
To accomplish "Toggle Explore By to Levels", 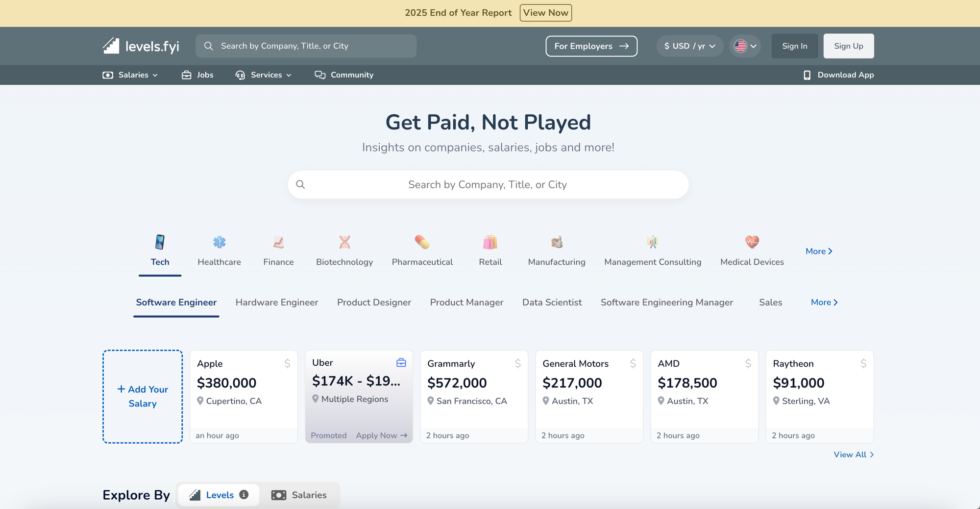I will [219, 495].
